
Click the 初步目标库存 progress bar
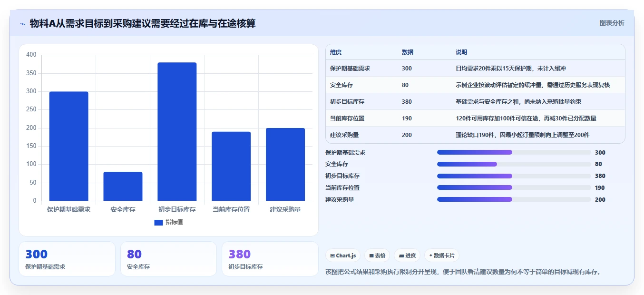click(x=514, y=176)
